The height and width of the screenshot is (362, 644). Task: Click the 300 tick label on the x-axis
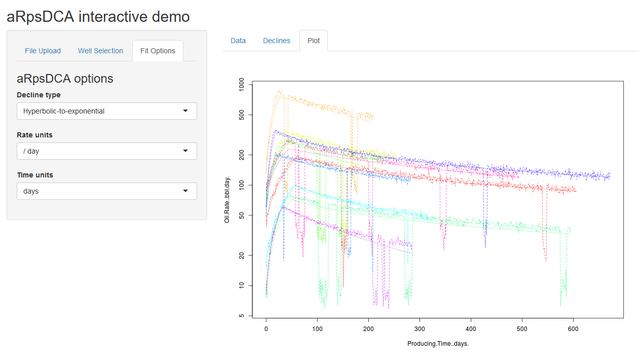(420, 329)
